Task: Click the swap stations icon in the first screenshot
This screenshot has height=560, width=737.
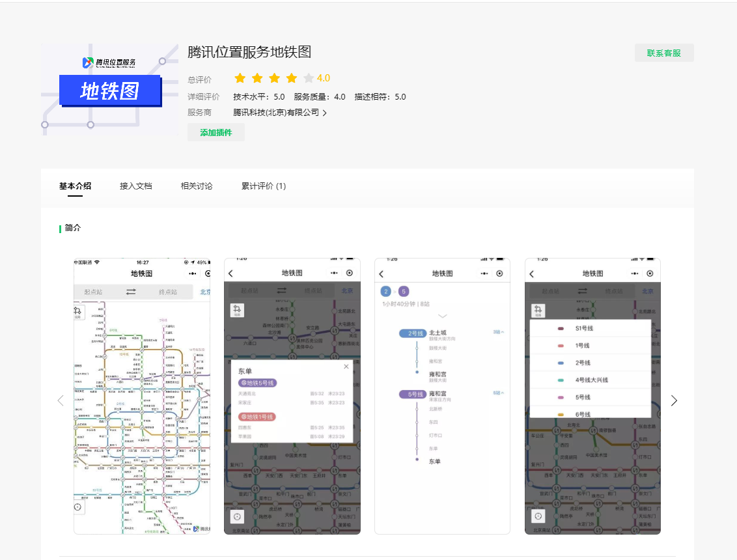Action: [131, 292]
